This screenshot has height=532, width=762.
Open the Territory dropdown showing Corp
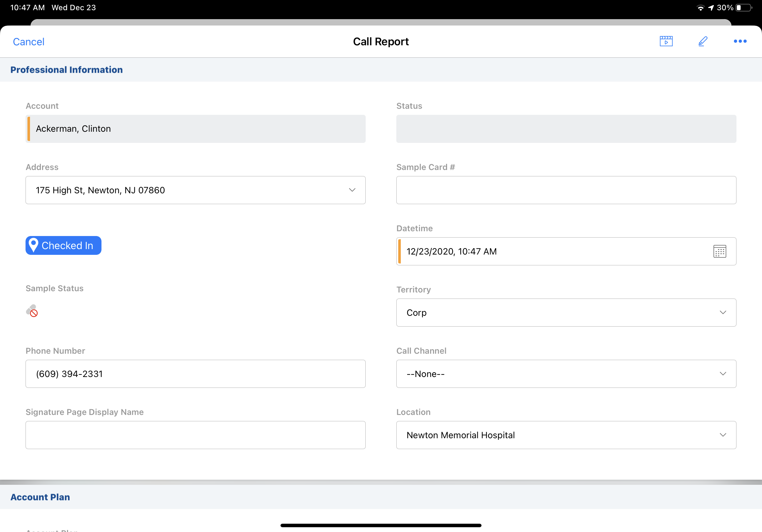pyautogui.click(x=566, y=313)
